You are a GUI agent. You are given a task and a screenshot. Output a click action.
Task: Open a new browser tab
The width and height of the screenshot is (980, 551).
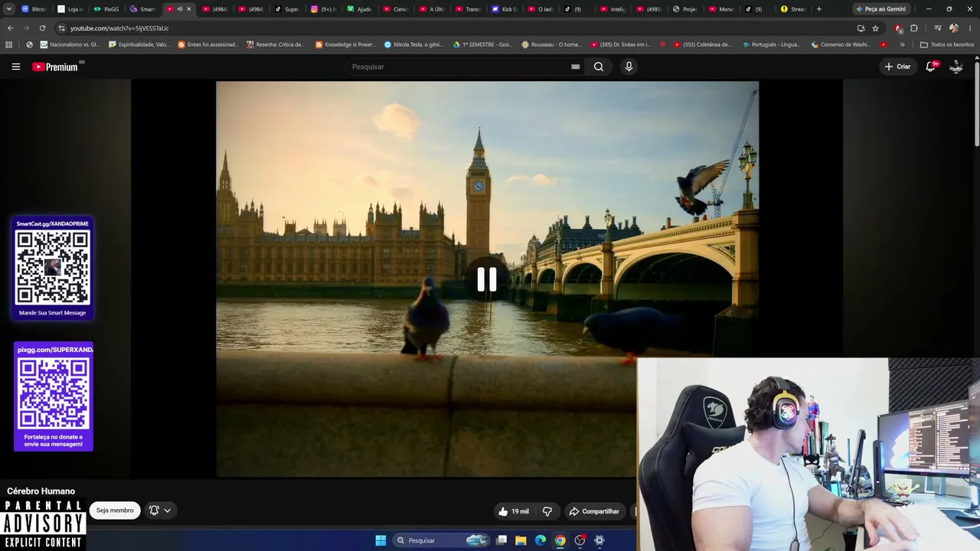[819, 9]
